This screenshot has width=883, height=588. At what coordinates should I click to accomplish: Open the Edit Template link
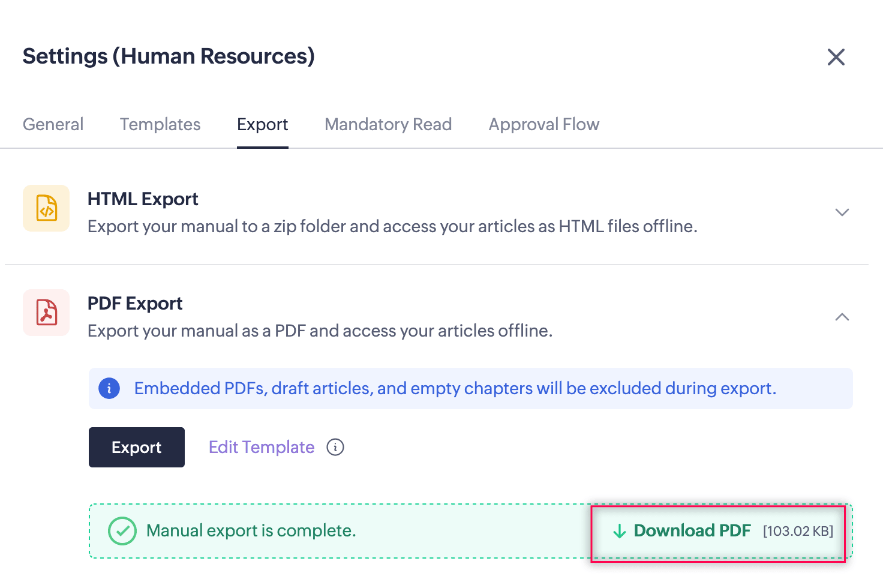pyautogui.click(x=262, y=447)
